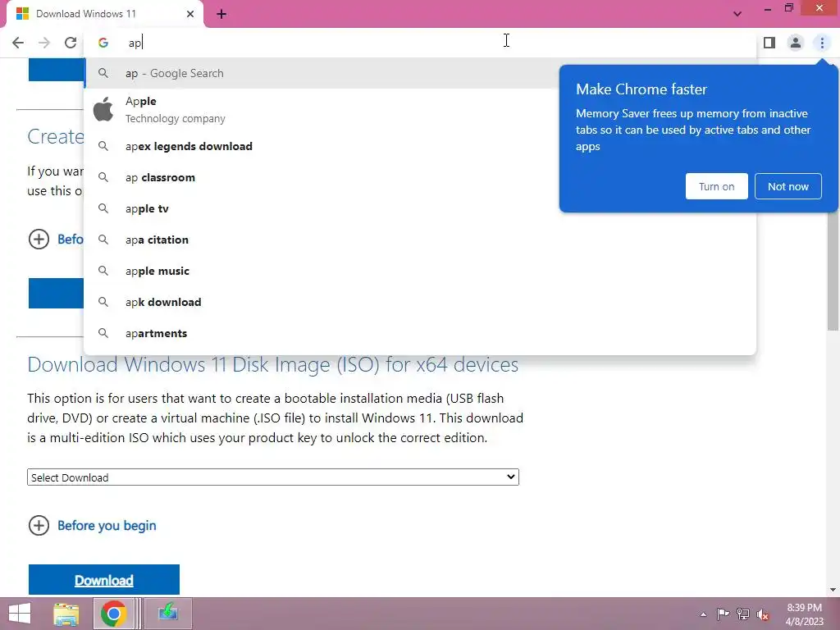Click the Chrome taskbar icon
Image resolution: width=840 pixels, height=630 pixels.
pos(113,614)
